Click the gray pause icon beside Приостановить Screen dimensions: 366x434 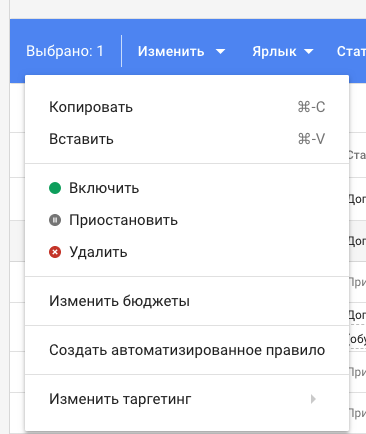tap(55, 220)
